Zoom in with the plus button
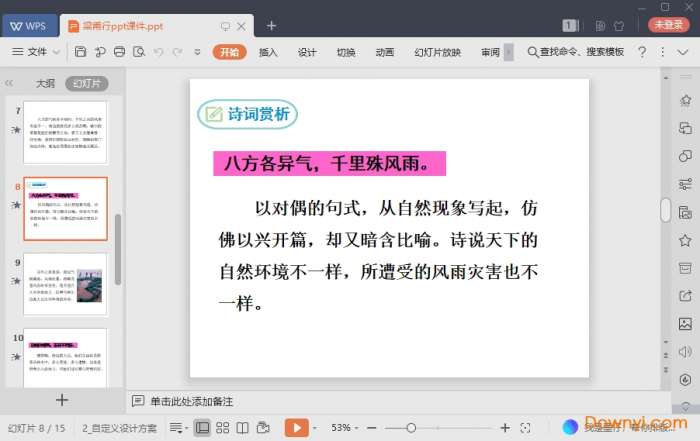This screenshot has width=700, height=441. pos(505,428)
